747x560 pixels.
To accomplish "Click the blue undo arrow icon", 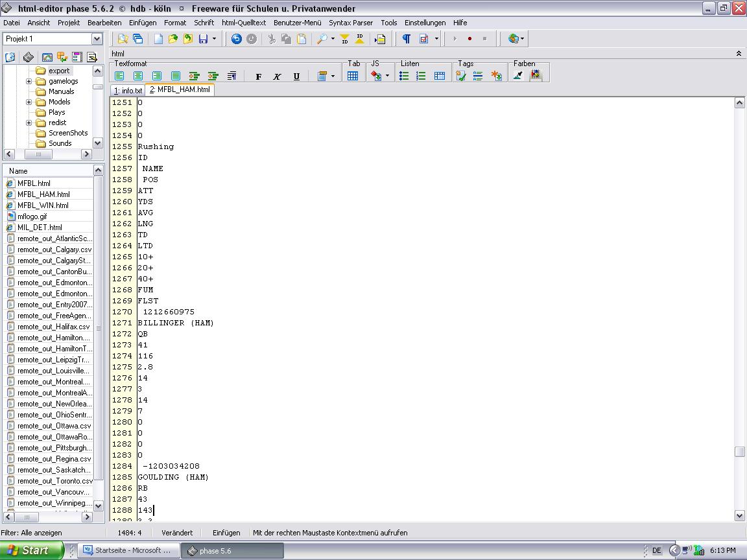I will [x=236, y=39].
